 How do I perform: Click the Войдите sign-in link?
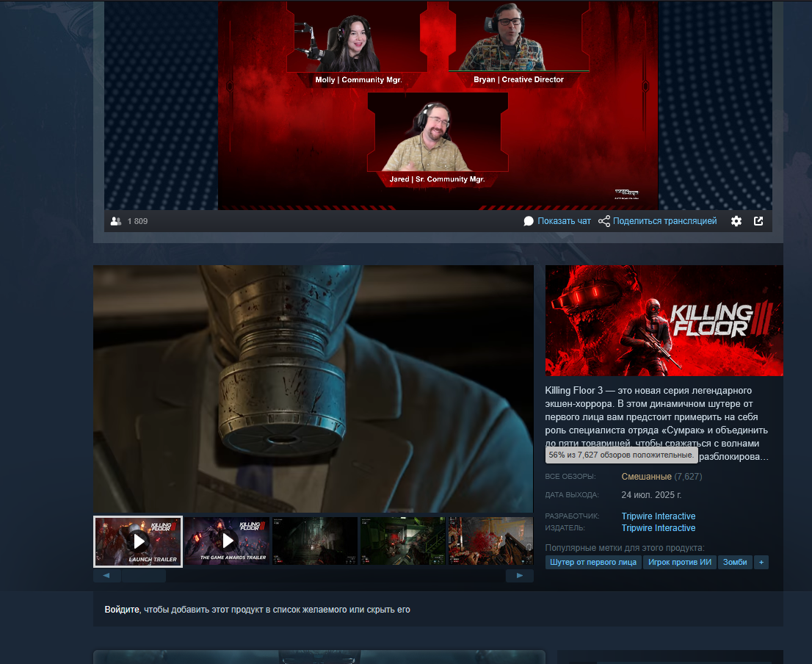(122, 610)
